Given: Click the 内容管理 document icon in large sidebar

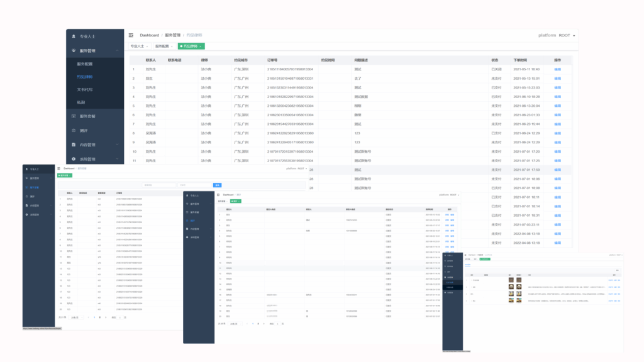Looking at the screenshot, I should [x=74, y=145].
